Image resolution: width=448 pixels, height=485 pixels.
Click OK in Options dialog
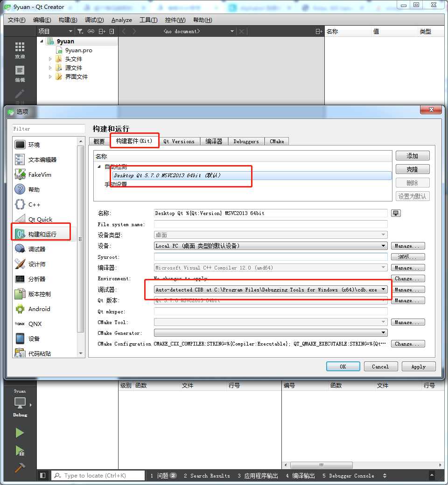coord(343,367)
